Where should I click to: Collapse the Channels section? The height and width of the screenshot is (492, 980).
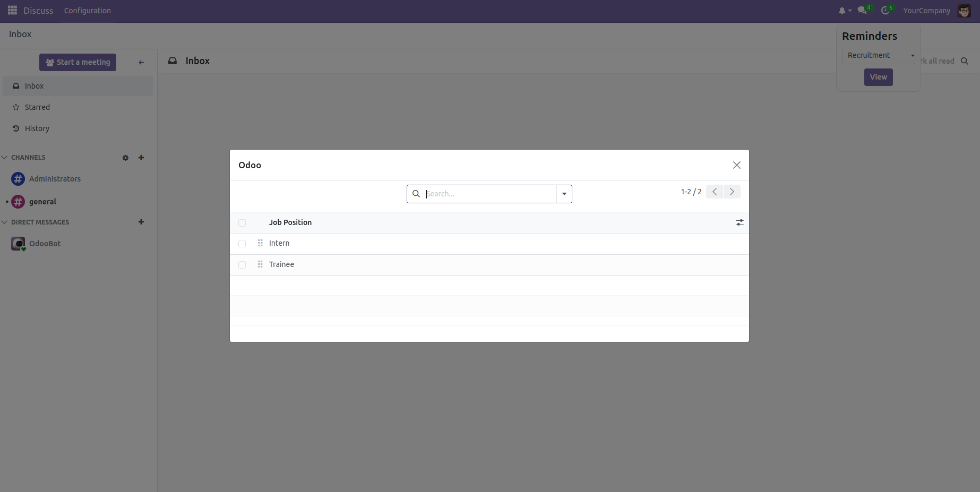(x=5, y=158)
